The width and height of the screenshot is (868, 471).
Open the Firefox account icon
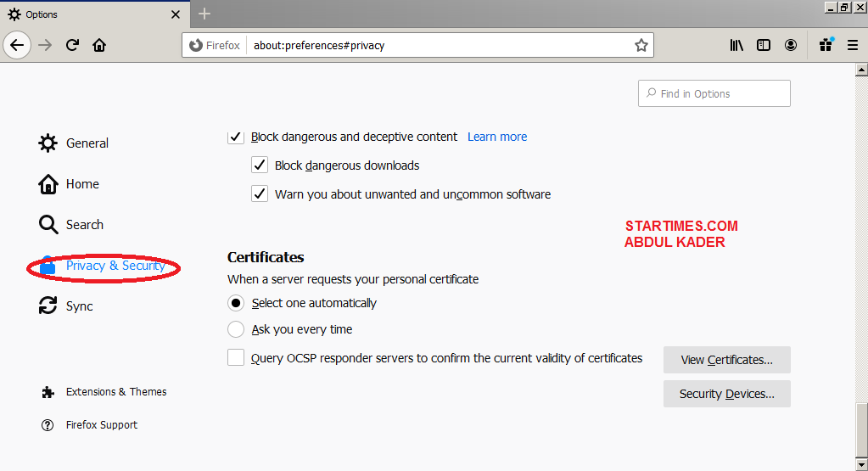click(x=791, y=45)
